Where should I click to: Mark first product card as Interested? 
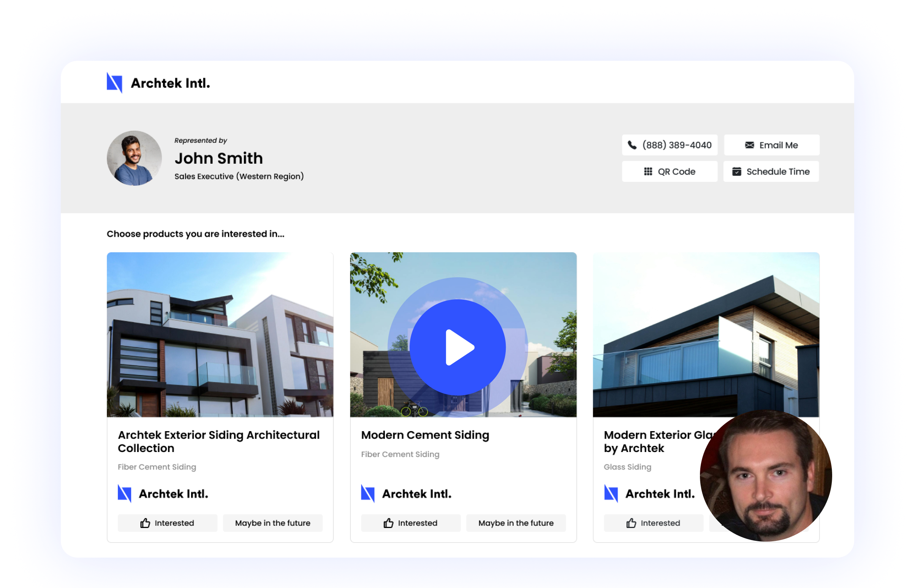167,523
